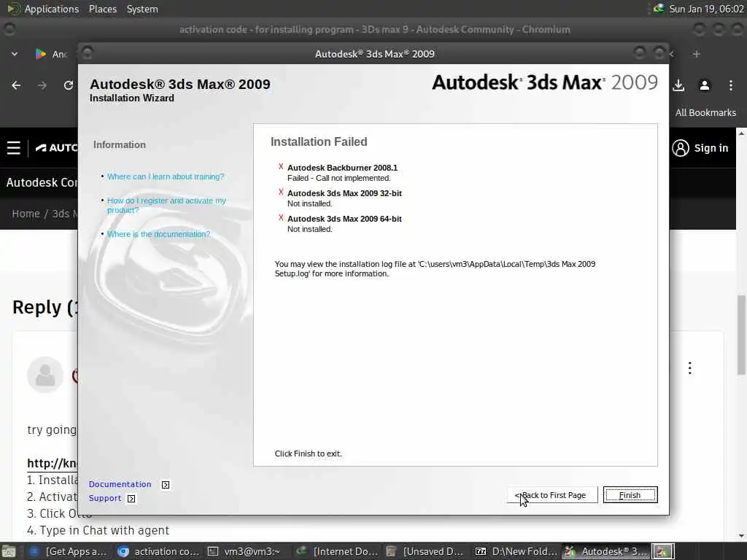Click the network icon in top panel
The height and width of the screenshot is (560, 747).
(x=659, y=8)
